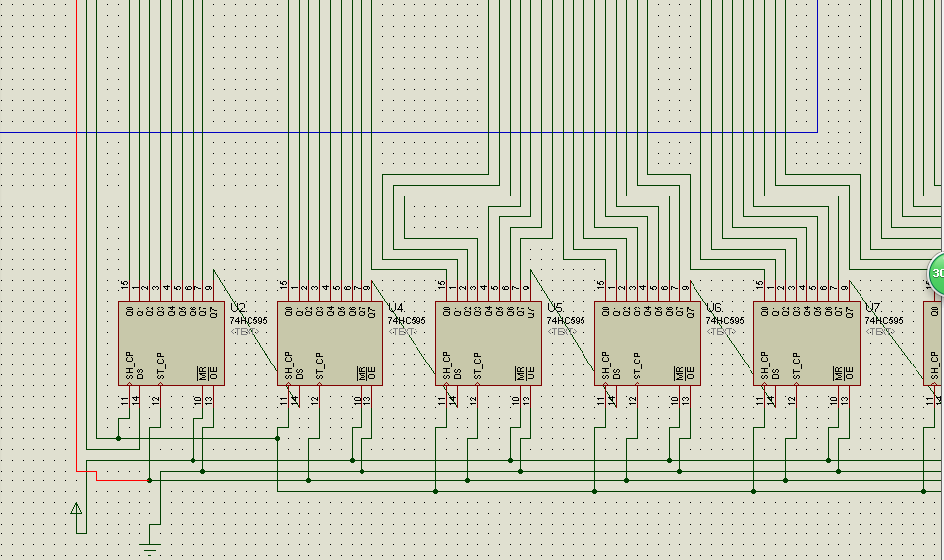This screenshot has width=944, height=560.
Task: Click the U6 reference label
Action: 714,308
